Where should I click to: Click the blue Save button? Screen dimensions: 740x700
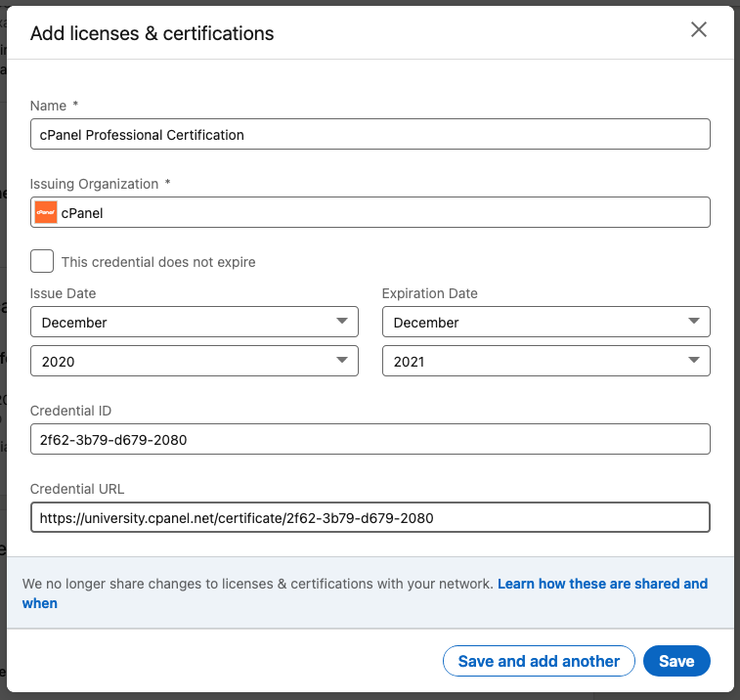point(675,661)
